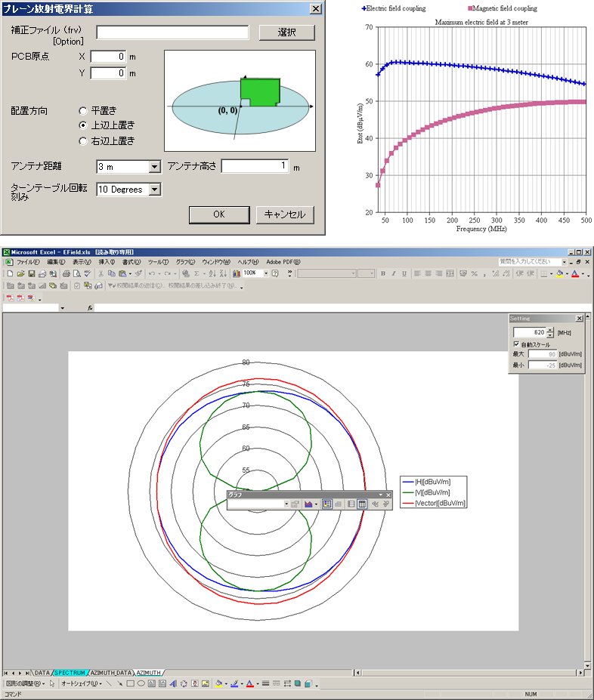Screen dimensions: 594x700
Task: Click the キャンセル button
Action: [284, 214]
